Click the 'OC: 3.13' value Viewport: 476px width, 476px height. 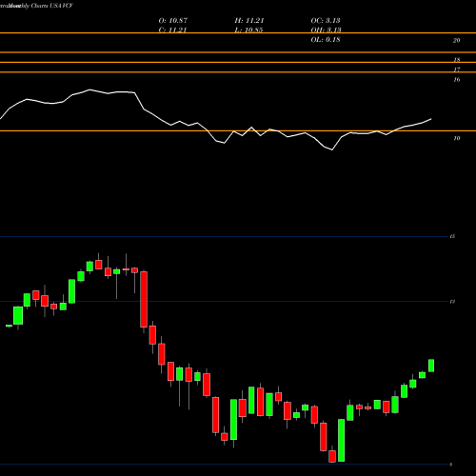[326, 21]
